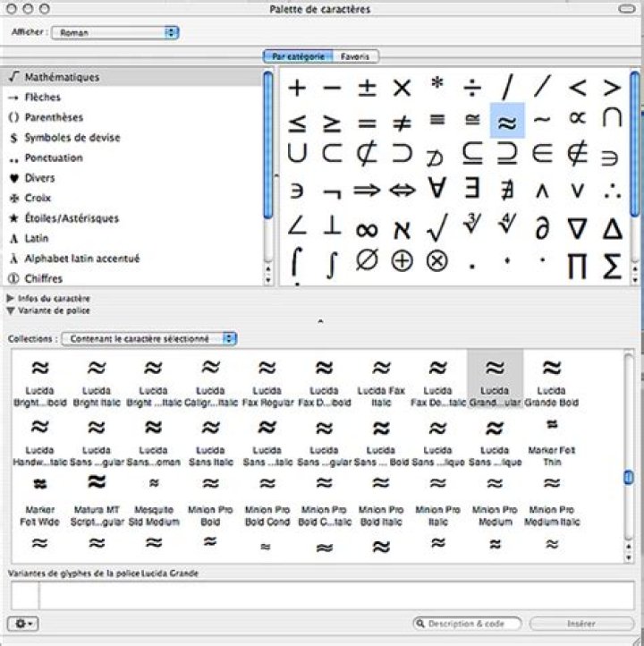This screenshot has width=644, height=646.
Task: Select the therefore three-dot symbol
Action: pos(613,191)
